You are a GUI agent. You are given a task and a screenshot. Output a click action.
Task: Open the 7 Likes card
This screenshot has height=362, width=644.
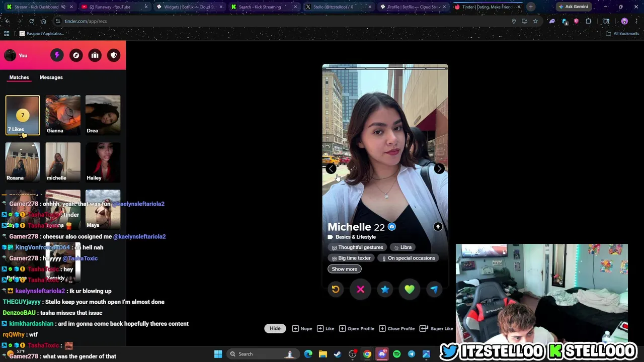(23, 116)
